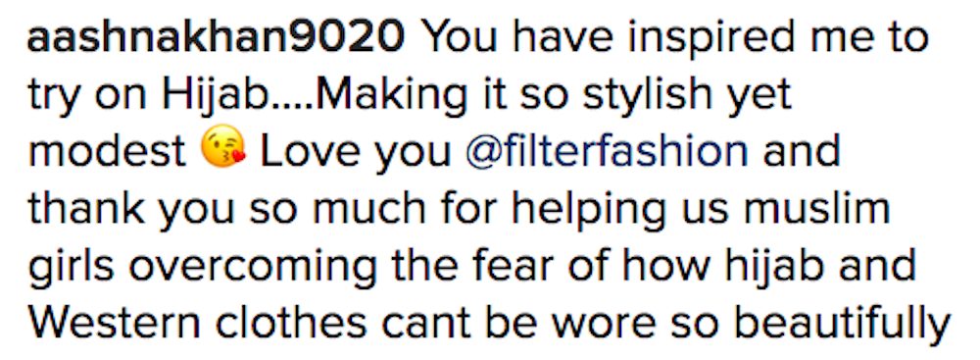Click the word "clothes" on last line

(x=291, y=322)
